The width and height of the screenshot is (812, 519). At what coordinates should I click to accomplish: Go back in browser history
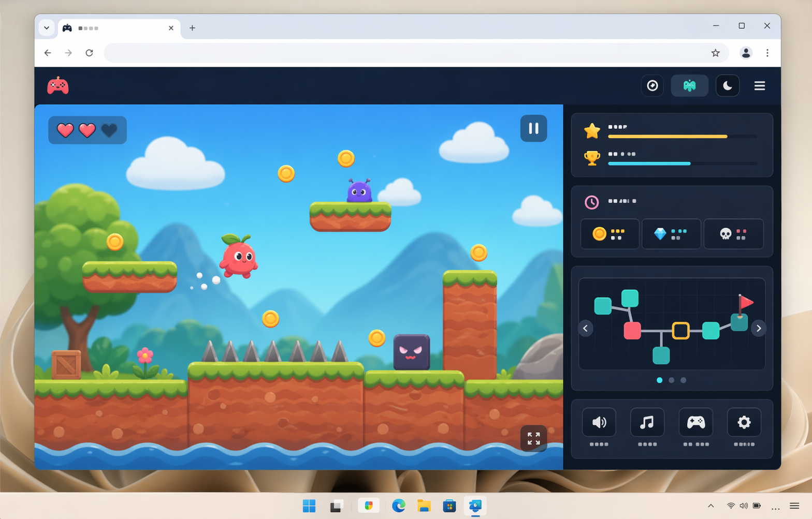(x=48, y=53)
